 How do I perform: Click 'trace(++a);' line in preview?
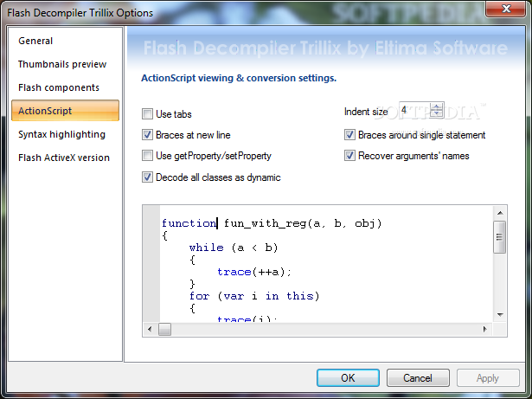tap(253, 272)
